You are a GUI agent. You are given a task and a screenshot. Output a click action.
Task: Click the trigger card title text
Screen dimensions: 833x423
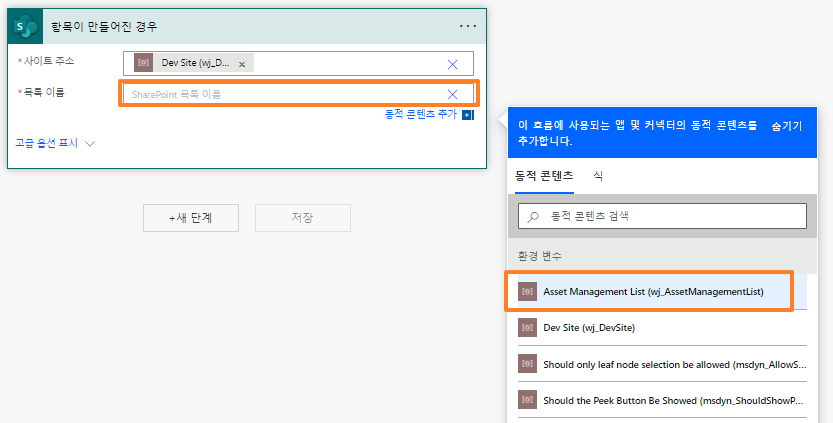click(x=104, y=27)
